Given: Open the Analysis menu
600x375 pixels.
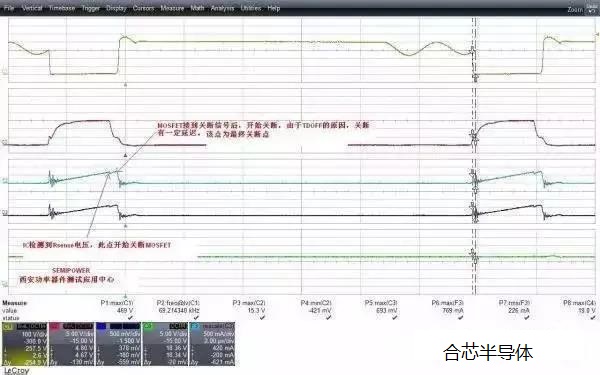Looking at the screenshot, I should pos(222,8).
